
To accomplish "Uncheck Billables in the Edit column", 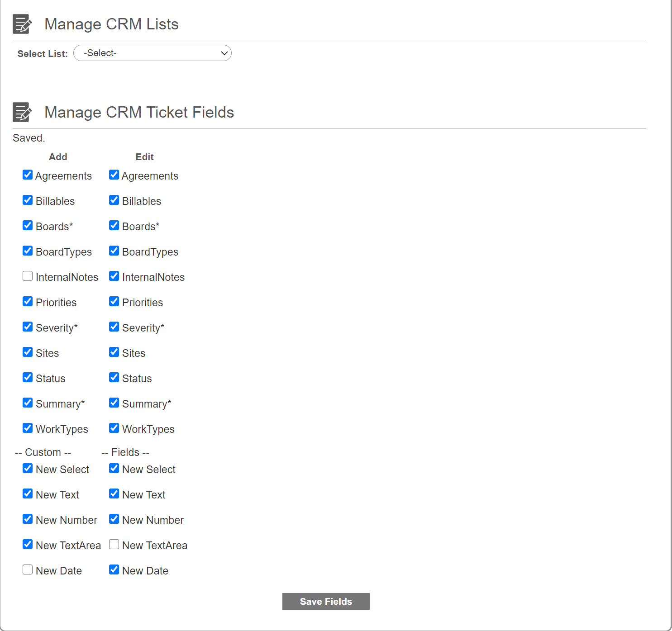I will pyautogui.click(x=114, y=200).
